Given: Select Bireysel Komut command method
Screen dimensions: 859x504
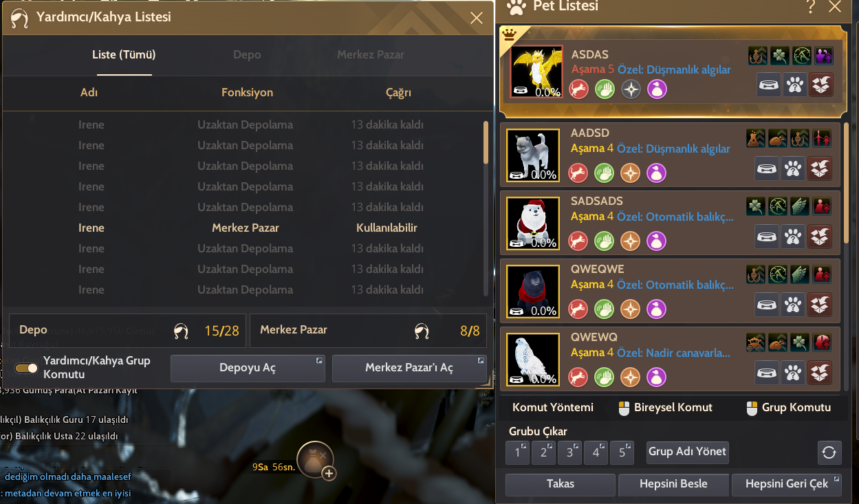Looking at the screenshot, I should pos(666,408).
